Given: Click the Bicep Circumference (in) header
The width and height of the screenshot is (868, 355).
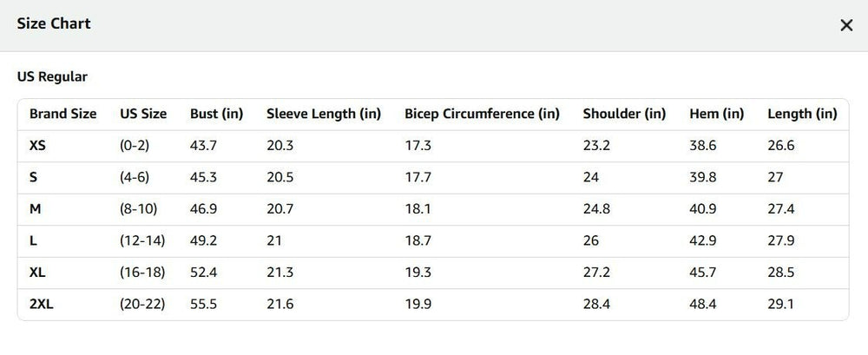Looking at the screenshot, I should pyautogui.click(x=482, y=114).
